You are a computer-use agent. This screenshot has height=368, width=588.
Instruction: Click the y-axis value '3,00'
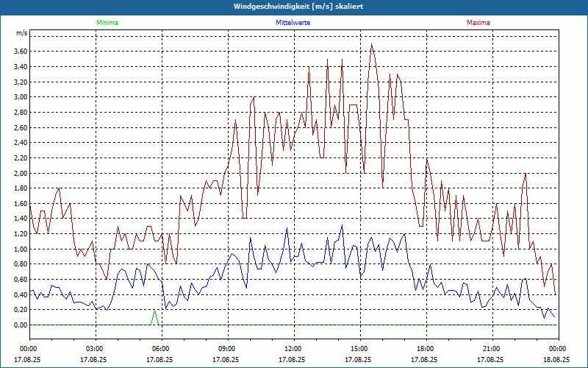(21, 97)
